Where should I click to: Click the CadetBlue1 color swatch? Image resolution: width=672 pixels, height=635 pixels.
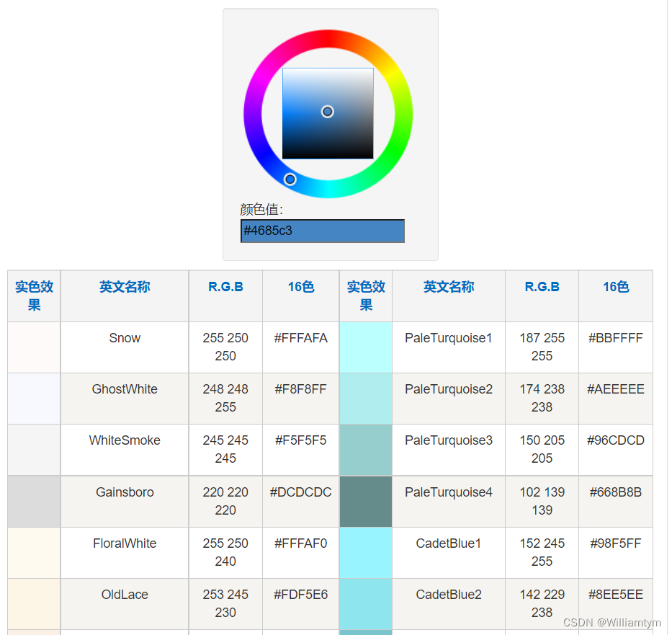[366, 553]
